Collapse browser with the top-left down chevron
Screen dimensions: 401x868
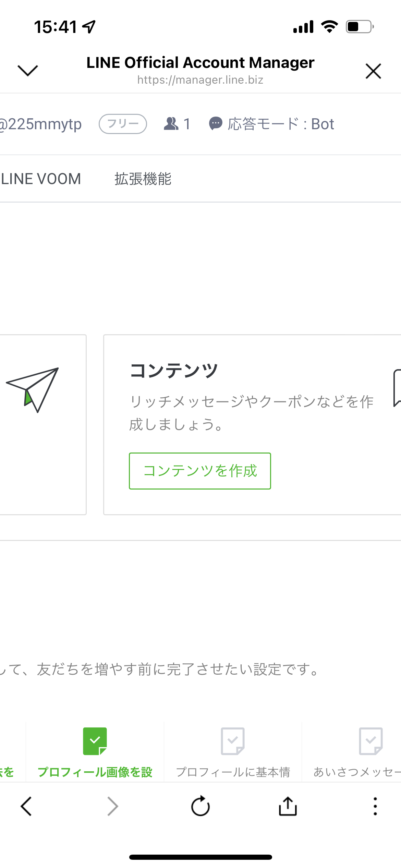tap(27, 71)
